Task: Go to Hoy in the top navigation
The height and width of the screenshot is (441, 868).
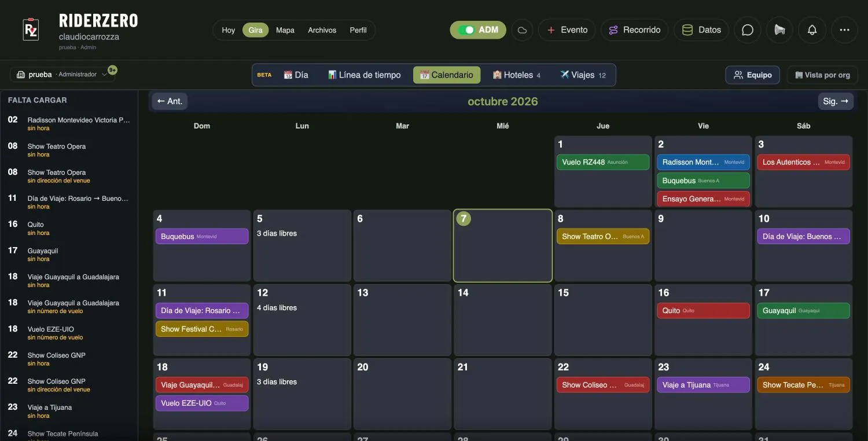Action: pos(229,30)
